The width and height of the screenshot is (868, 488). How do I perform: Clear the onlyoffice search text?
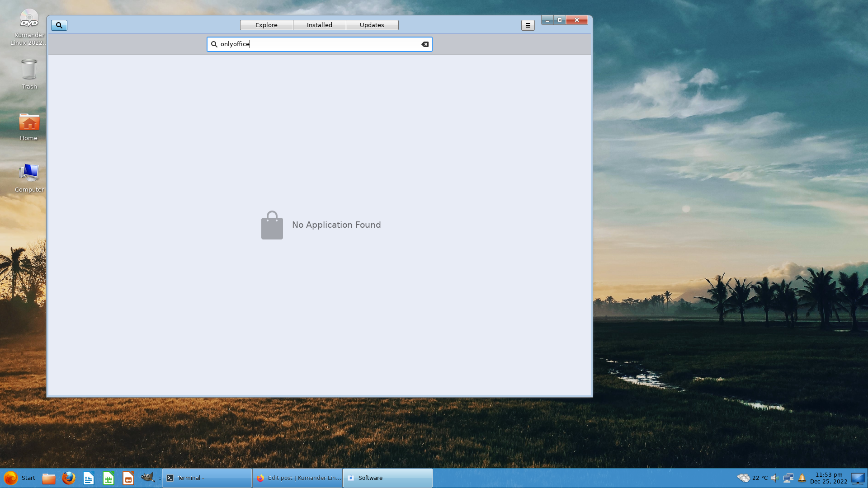(425, 44)
